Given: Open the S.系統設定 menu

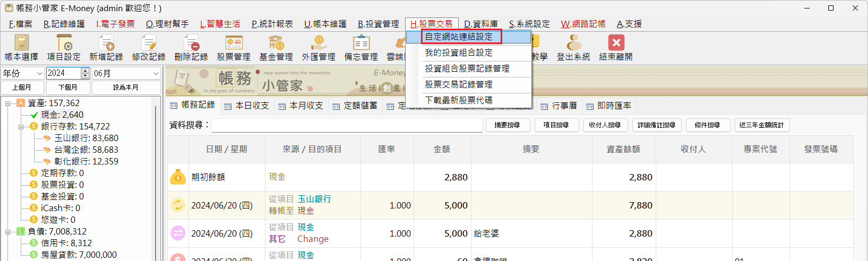Looking at the screenshot, I should click(x=529, y=24).
